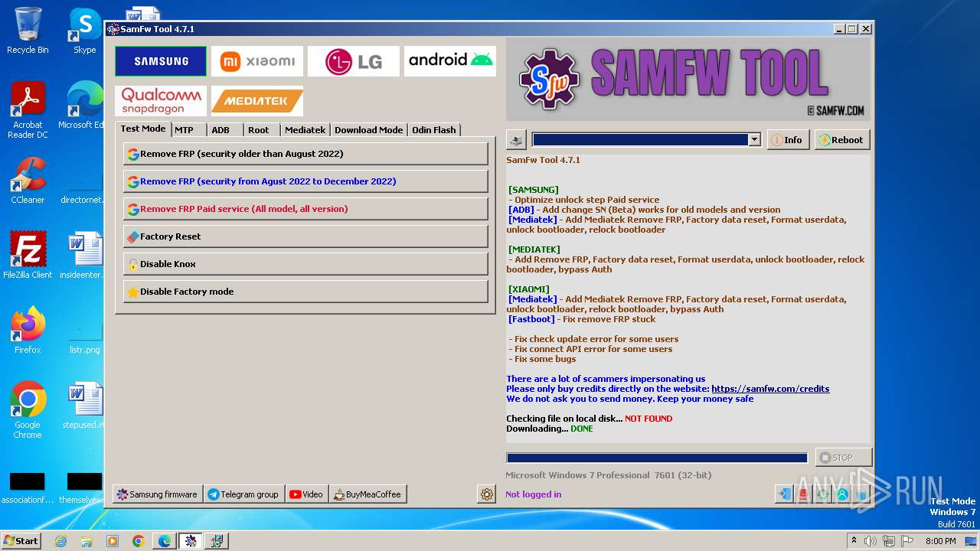Screen dimensions: 980x551
Task: Open the Test Mode tab
Action: [x=143, y=129]
